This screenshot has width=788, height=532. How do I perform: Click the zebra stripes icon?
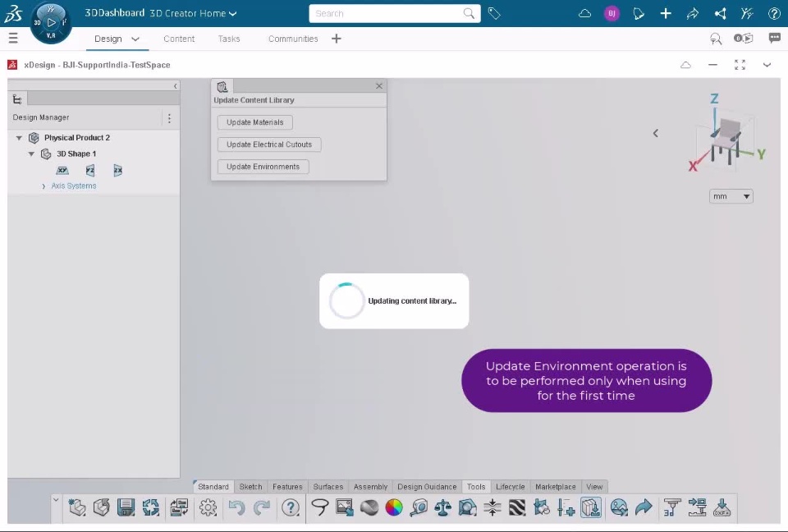point(516,507)
